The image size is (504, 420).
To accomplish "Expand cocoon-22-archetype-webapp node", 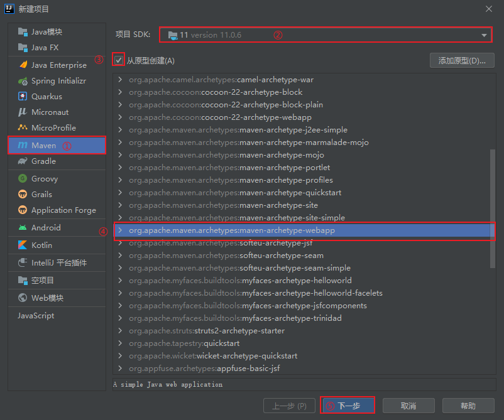I will click(x=120, y=117).
